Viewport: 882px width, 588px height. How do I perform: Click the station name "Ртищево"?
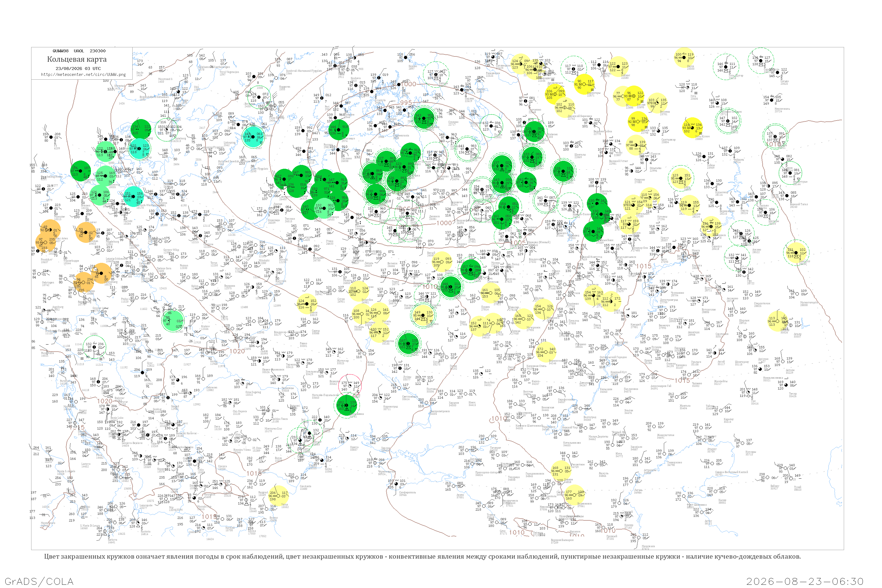(x=580, y=344)
